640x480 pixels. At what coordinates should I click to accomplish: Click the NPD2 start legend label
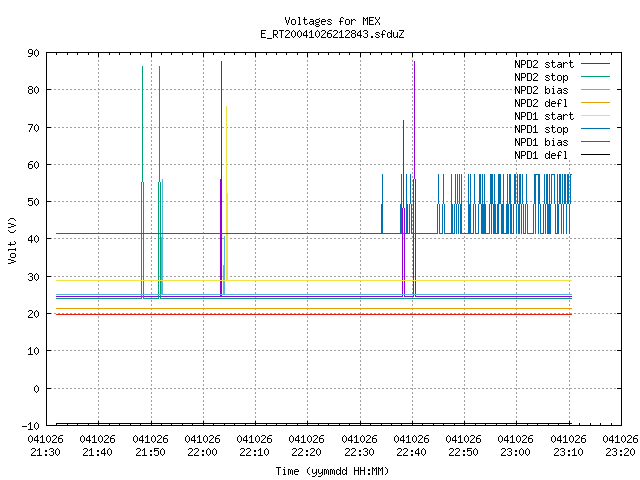(544, 64)
